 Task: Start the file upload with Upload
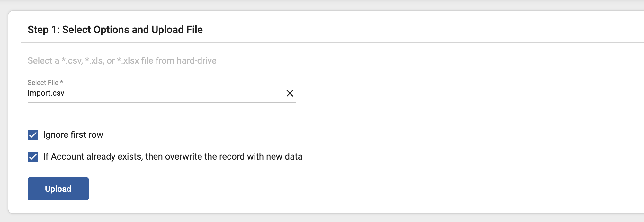coord(58,189)
